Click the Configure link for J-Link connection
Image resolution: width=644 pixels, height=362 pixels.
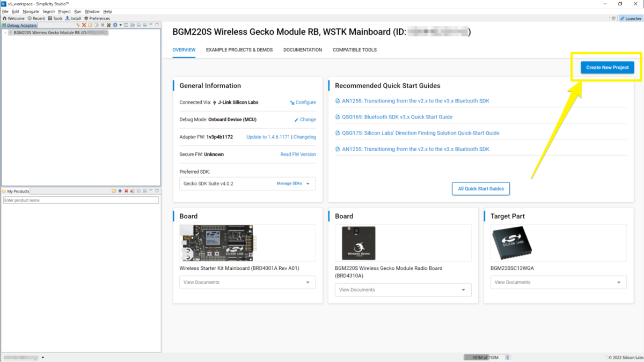(303, 102)
